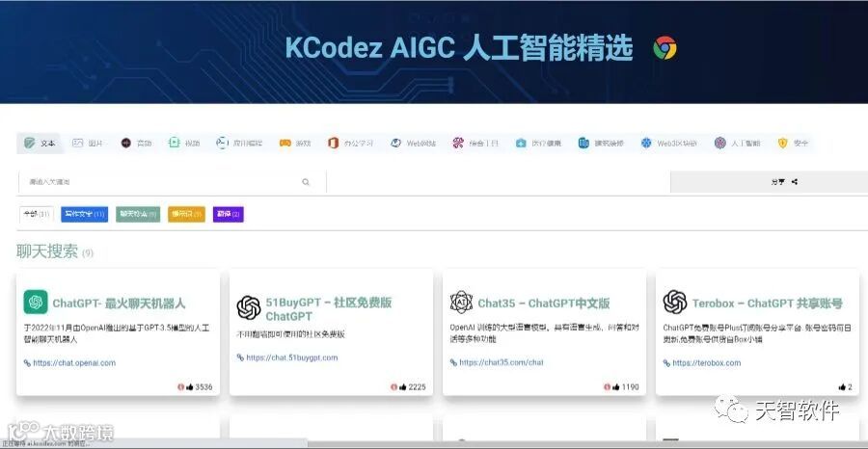Open the 视频 video-icon category
Screen dimensions: 868x449
pyautogui.click(x=184, y=144)
